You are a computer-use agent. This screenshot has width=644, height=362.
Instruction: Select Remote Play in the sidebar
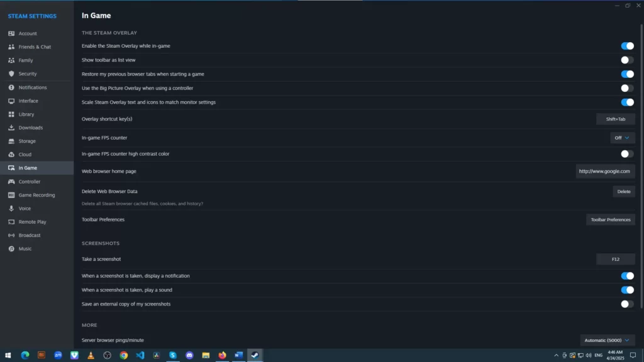(x=32, y=222)
